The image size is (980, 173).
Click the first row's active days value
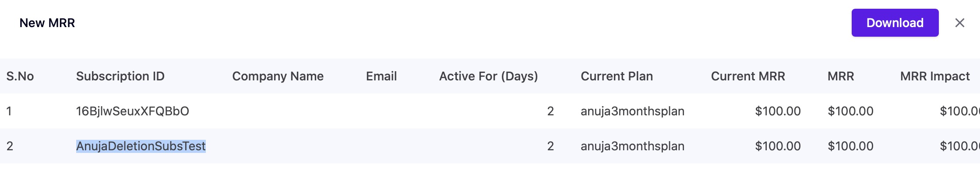(550, 111)
